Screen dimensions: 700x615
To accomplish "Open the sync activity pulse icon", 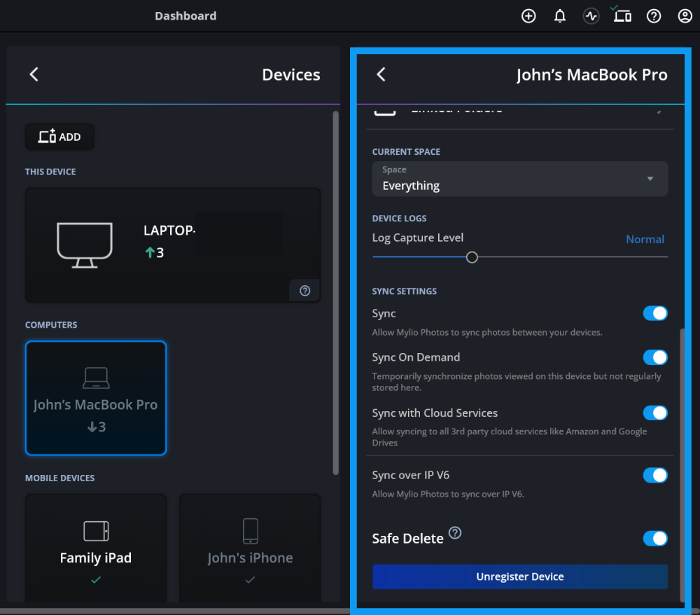I will point(591,16).
